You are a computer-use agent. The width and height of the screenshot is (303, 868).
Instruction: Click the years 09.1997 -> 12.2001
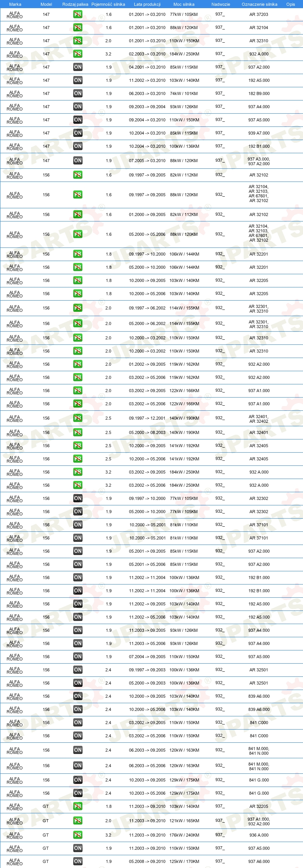click(x=147, y=418)
